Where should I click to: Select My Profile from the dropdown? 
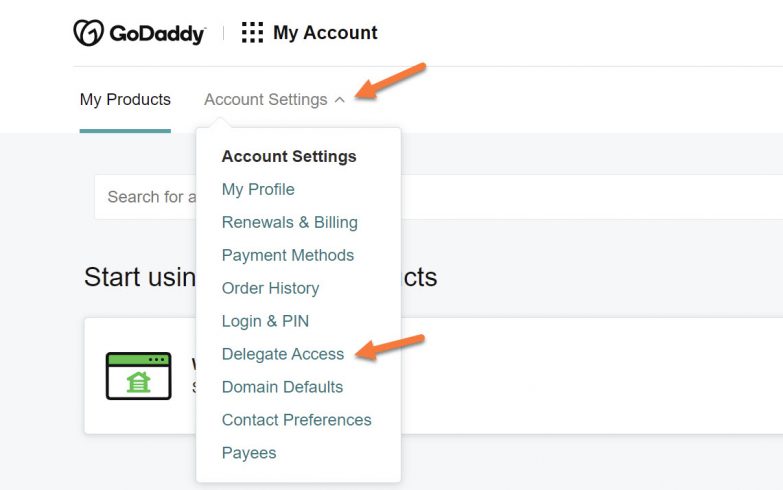pyautogui.click(x=258, y=189)
